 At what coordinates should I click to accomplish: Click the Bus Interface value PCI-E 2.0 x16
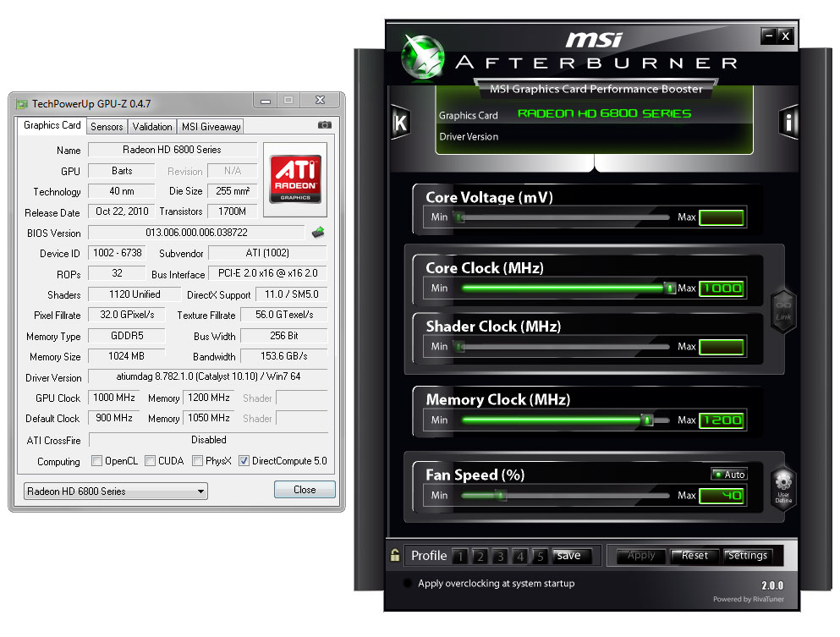[267, 273]
